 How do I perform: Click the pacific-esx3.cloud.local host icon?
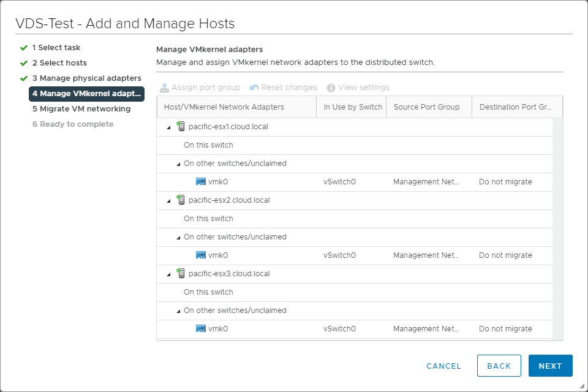point(181,273)
